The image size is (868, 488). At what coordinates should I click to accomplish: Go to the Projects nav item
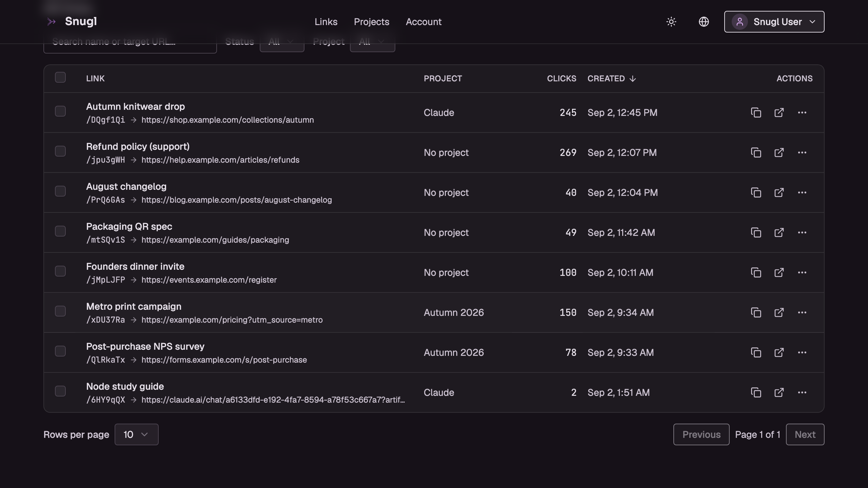click(372, 22)
